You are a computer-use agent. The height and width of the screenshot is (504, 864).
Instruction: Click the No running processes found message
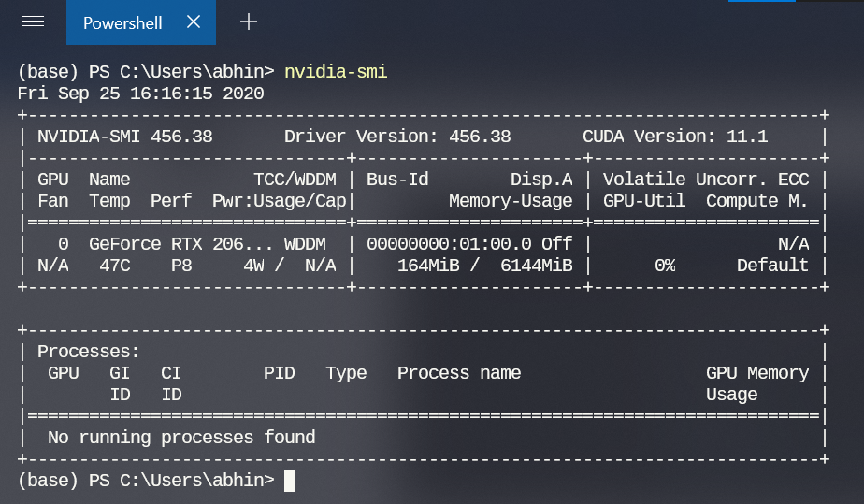pos(181,438)
